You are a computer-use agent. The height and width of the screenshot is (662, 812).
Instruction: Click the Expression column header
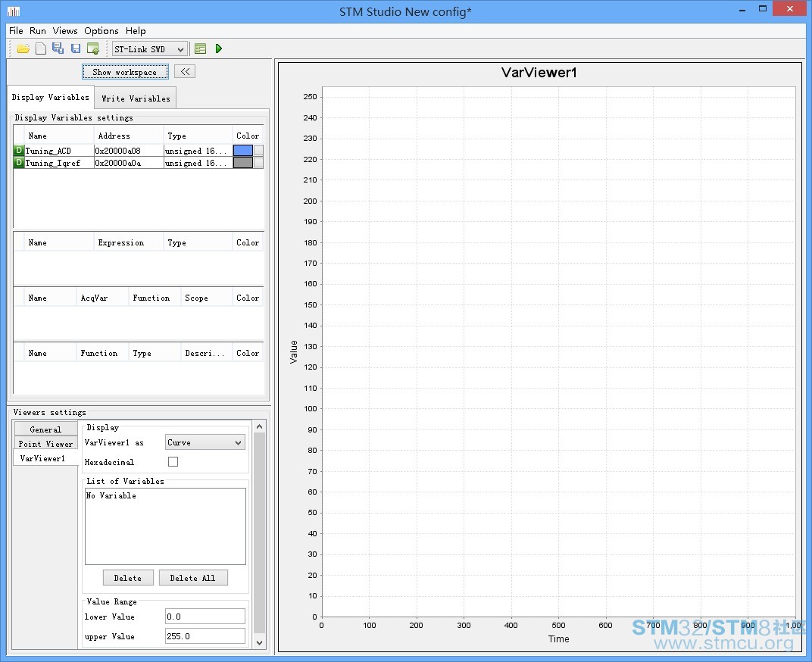[x=129, y=242]
